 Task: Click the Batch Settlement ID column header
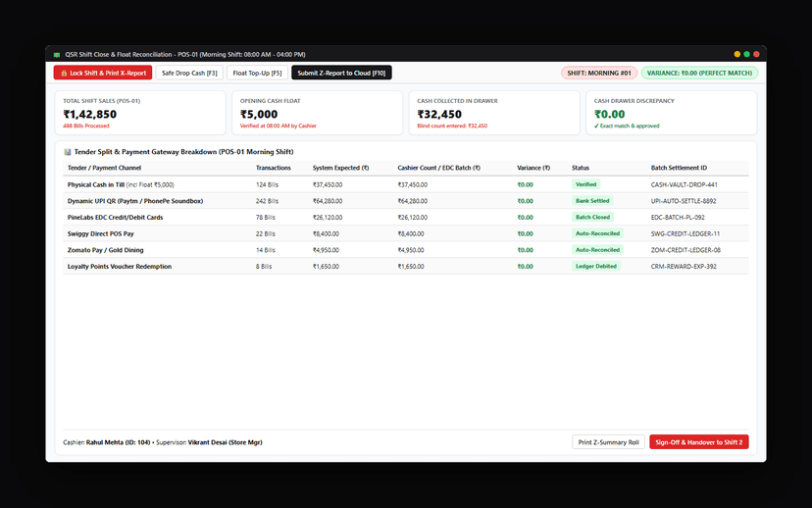click(679, 168)
